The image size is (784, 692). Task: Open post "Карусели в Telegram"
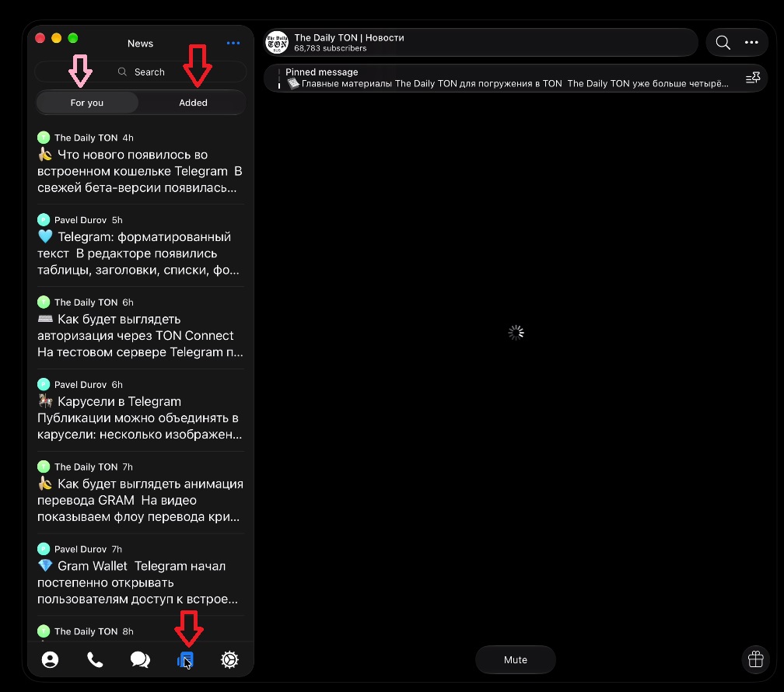click(141, 410)
